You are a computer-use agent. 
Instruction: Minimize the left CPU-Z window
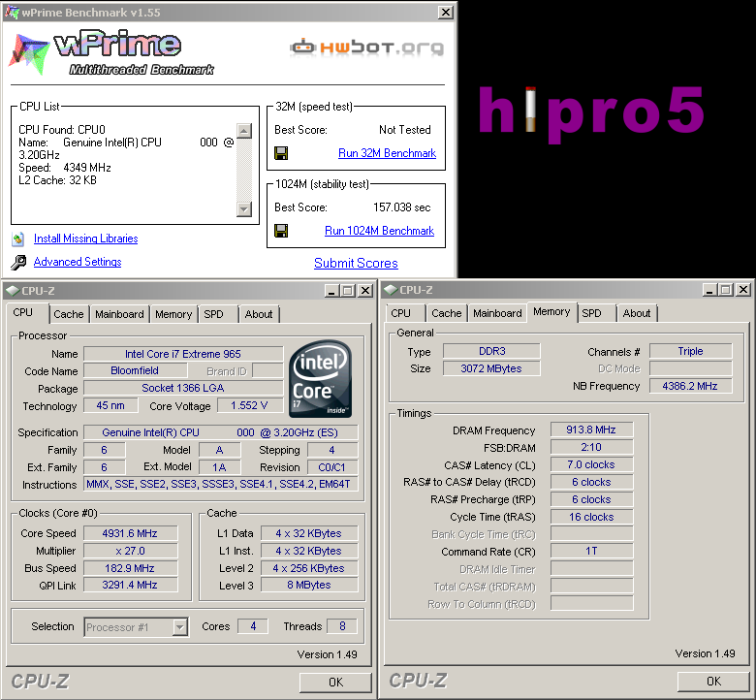pyautogui.click(x=331, y=291)
